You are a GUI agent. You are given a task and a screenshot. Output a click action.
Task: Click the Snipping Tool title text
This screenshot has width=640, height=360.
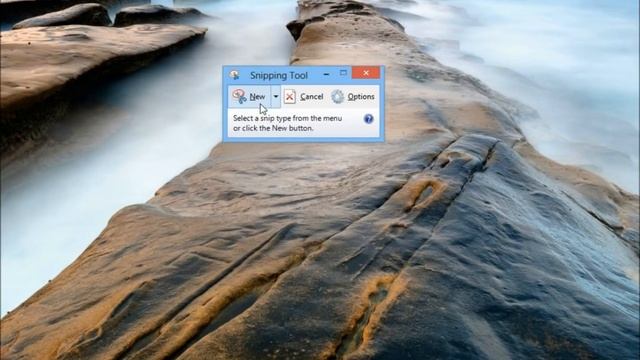click(279, 75)
